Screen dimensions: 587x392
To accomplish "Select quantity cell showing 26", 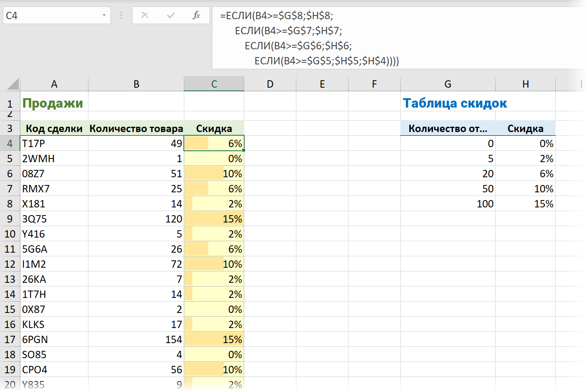I will [x=136, y=249].
